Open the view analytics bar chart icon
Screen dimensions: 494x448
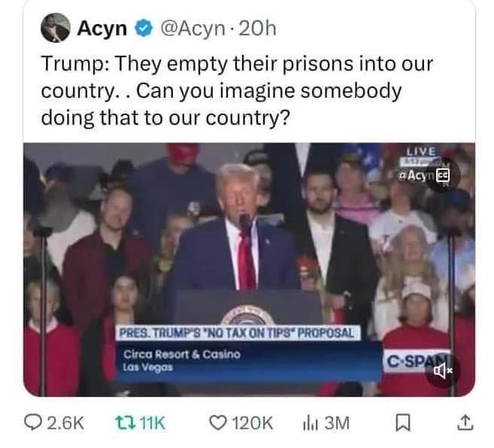click(x=309, y=423)
